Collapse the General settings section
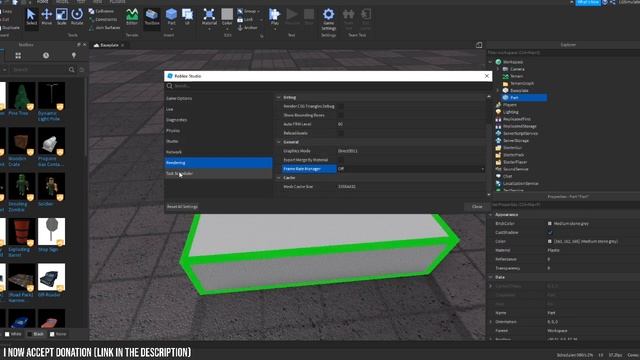 coord(279,142)
